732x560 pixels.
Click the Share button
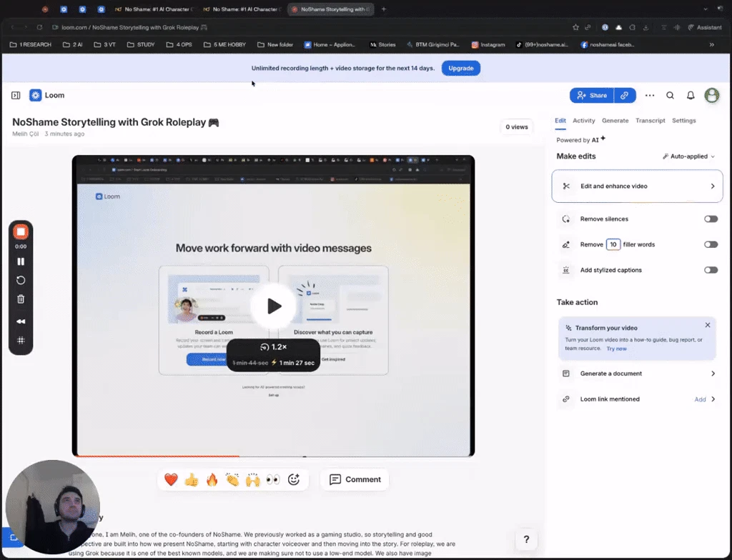[591, 95]
